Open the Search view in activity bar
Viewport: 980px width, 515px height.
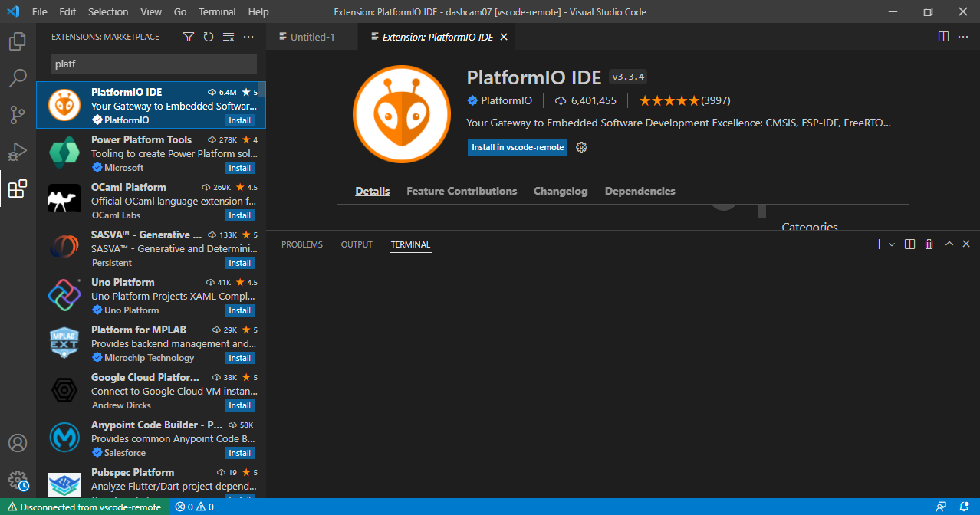18,78
